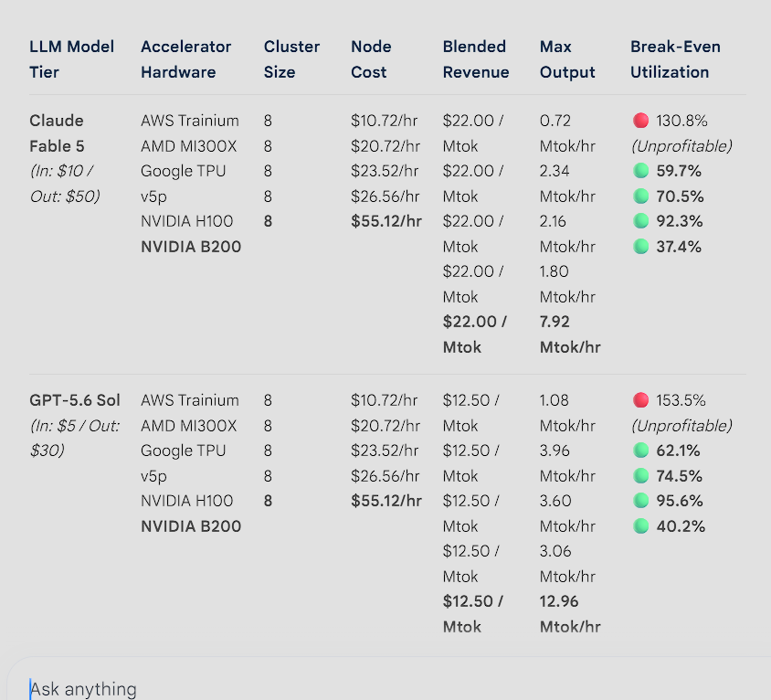Screen dimensions: 771x700
Task: Click the bold $12.50 / Mtok revenue value
Action: pyautogui.click(x=472, y=613)
